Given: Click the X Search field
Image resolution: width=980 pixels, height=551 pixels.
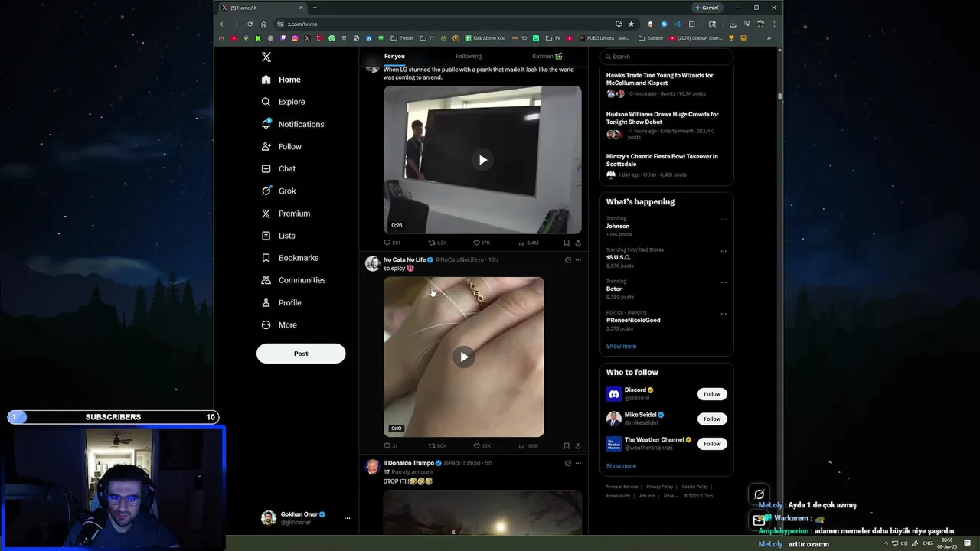Looking at the screenshot, I should pyautogui.click(x=666, y=56).
